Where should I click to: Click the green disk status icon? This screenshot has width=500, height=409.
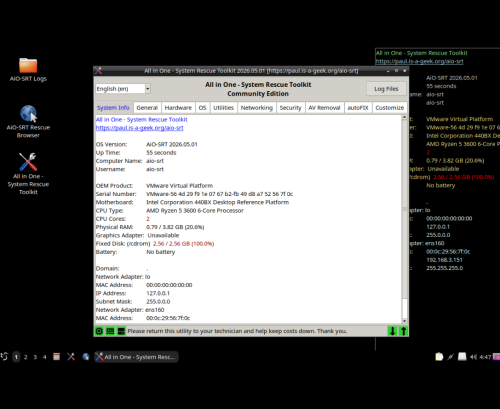121,331
